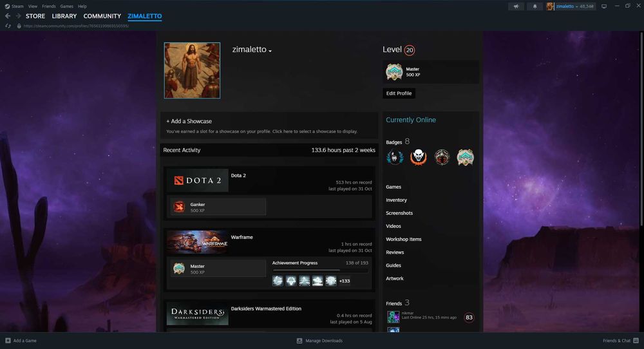Open the Screenshots link
644x349 pixels.
click(x=399, y=213)
